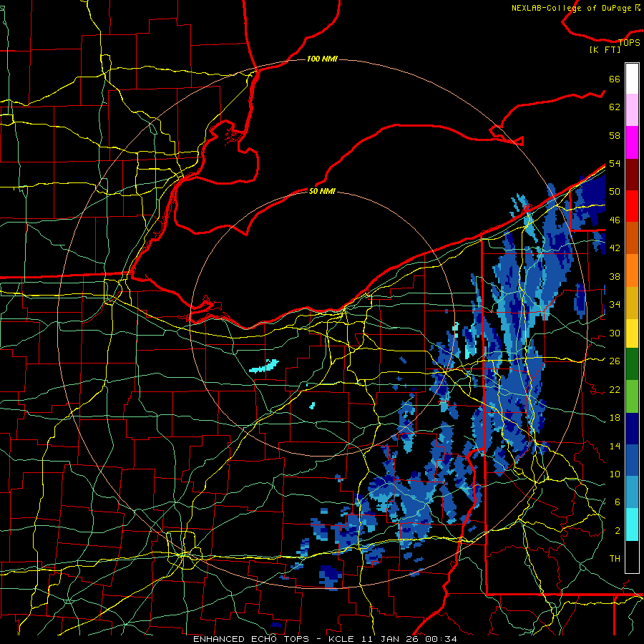Click the dark orange 42-46 legend swatch
The image size is (644, 644).
(x=632, y=238)
